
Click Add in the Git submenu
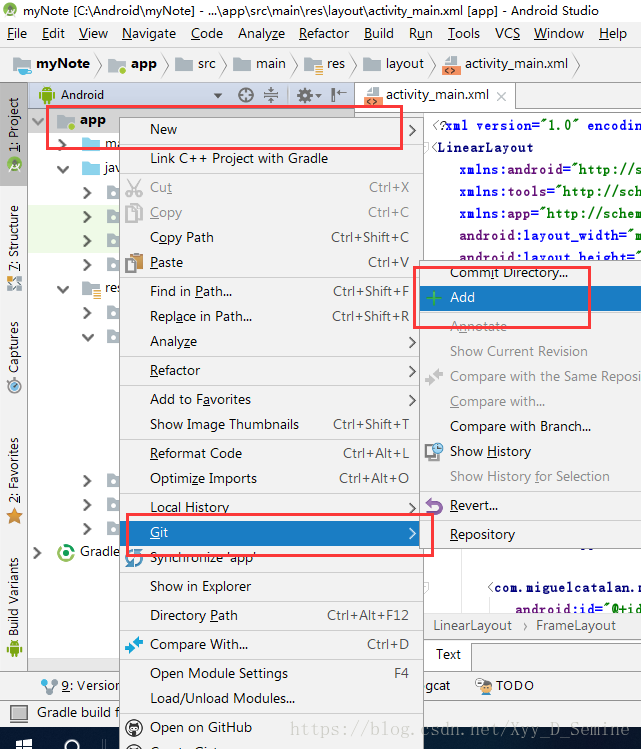(x=530, y=298)
